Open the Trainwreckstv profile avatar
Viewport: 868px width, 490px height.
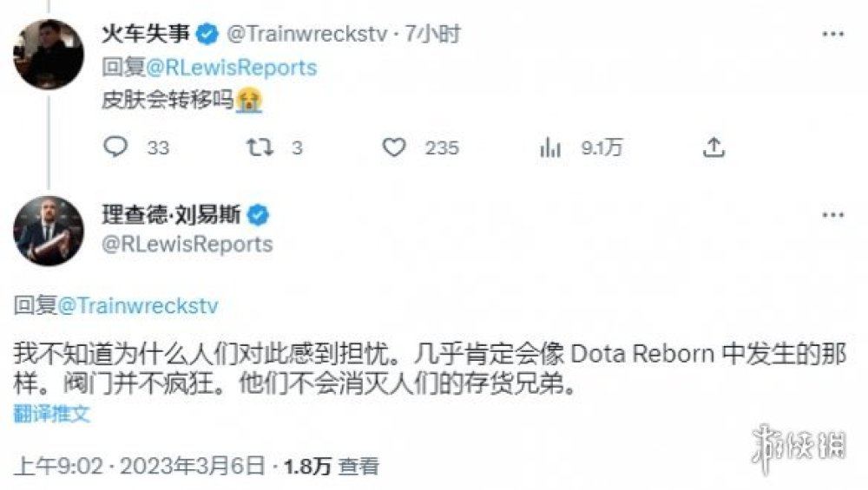(x=49, y=54)
